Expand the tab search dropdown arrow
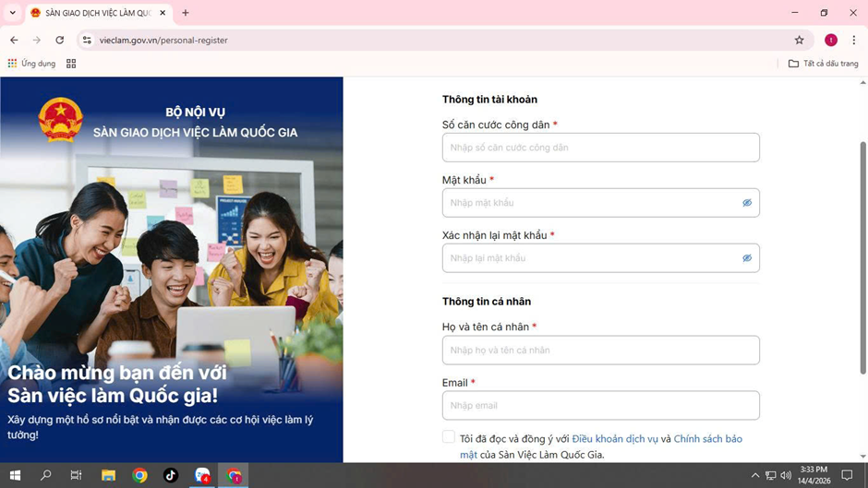The height and width of the screenshot is (488, 868). [x=13, y=13]
